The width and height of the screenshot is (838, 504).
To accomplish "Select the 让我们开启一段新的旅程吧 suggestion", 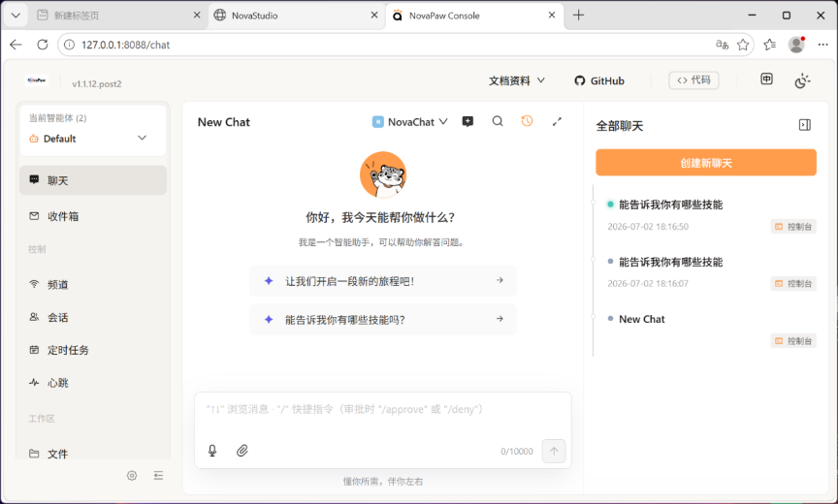I will pos(383,281).
